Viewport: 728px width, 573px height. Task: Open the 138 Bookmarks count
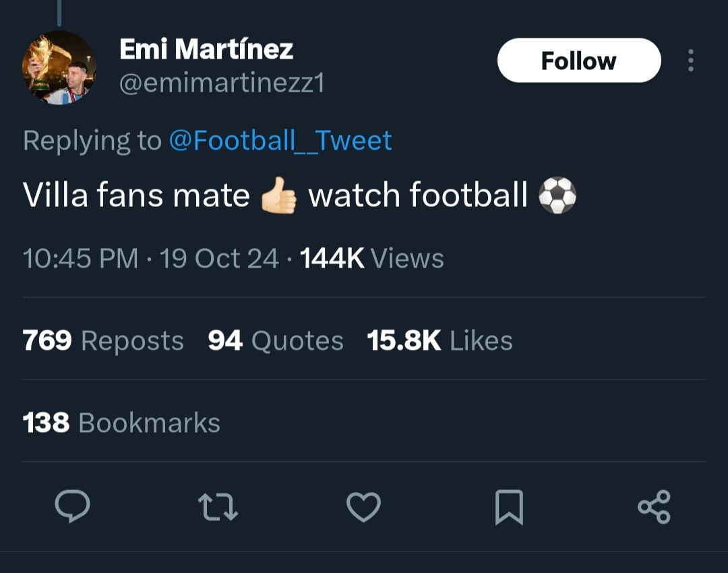click(121, 423)
